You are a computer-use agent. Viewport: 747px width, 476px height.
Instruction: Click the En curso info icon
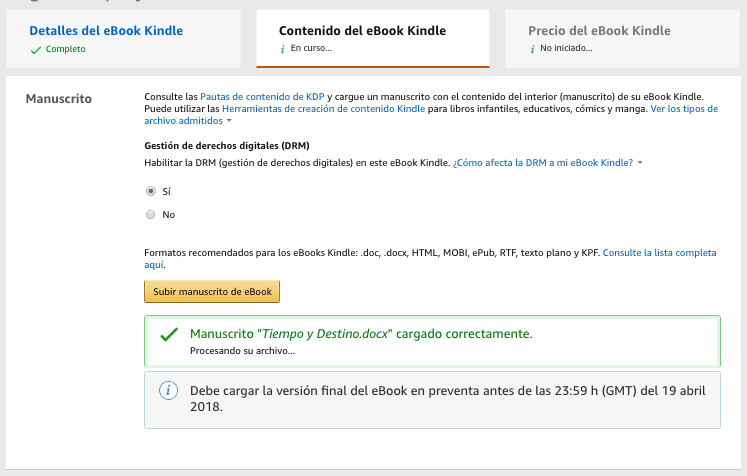pyautogui.click(x=282, y=49)
